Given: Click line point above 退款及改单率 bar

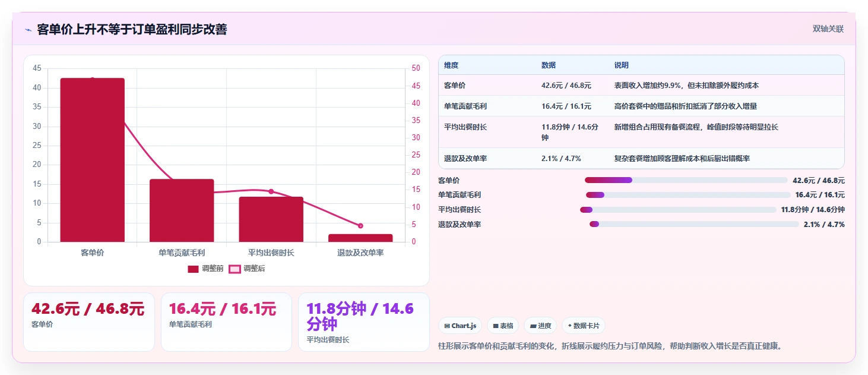Looking at the screenshot, I should tap(360, 226).
